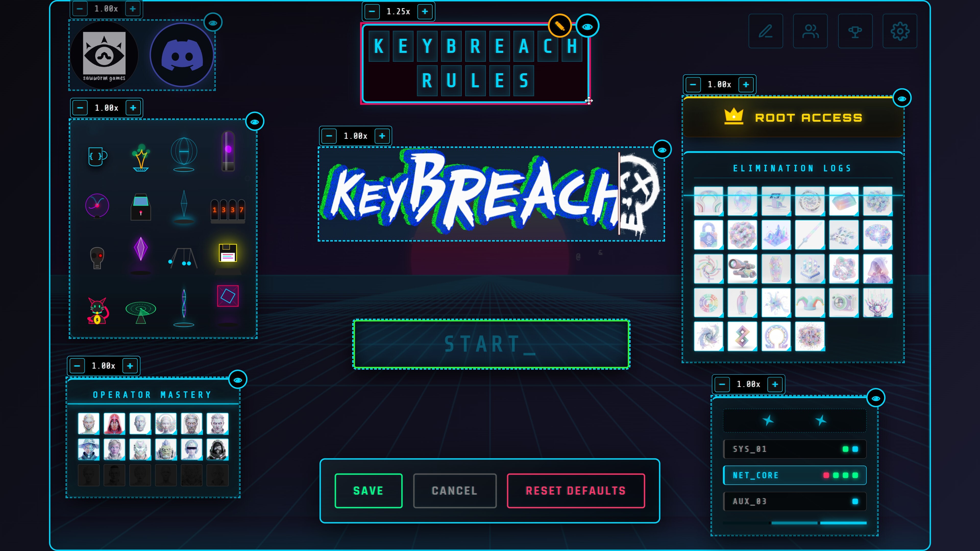
Task: Select the omega symbol elimination log
Action: click(776, 336)
